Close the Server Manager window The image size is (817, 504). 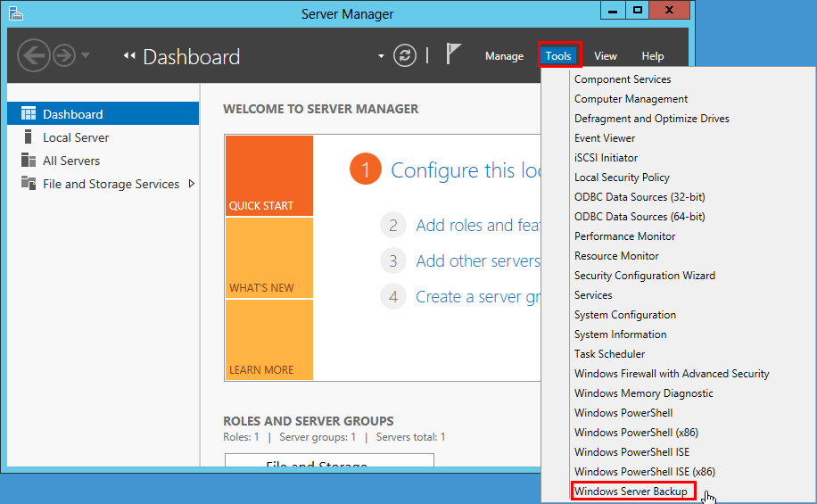670,10
